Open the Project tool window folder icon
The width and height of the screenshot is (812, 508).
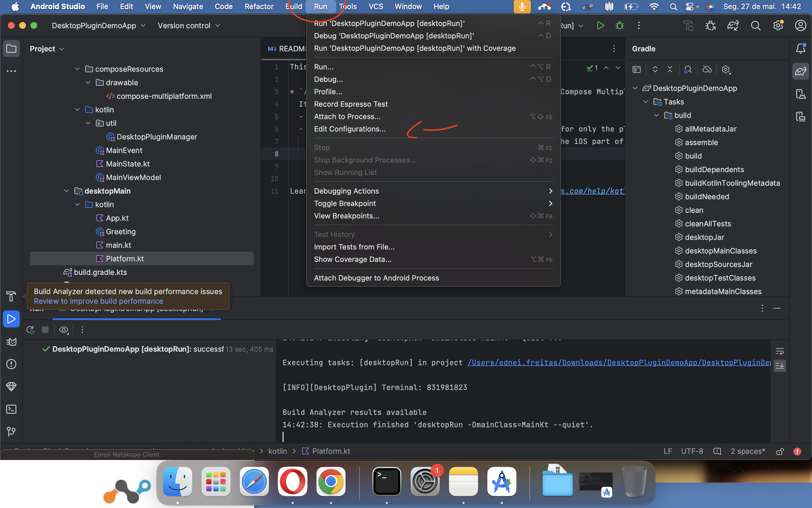pos(11,49)
